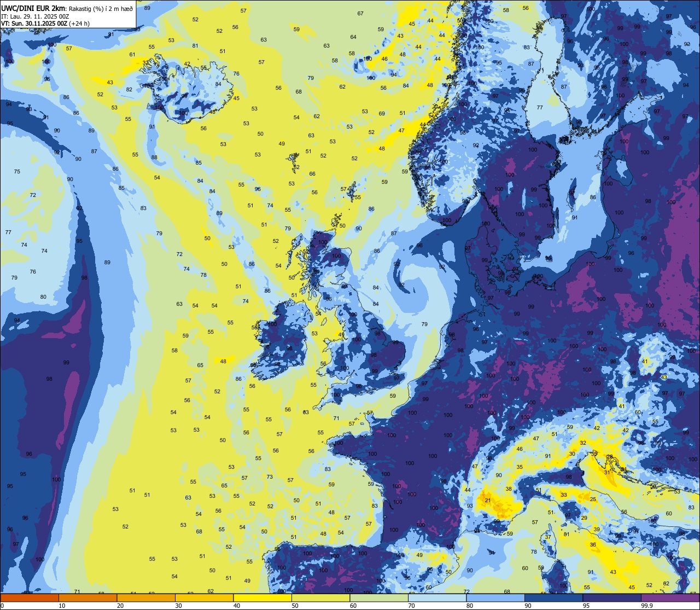Click the 'IT: Lau. 29. 11. 2025 00Z' line
700x610 pixels.
pyautogui.click(x=35, y=16)
